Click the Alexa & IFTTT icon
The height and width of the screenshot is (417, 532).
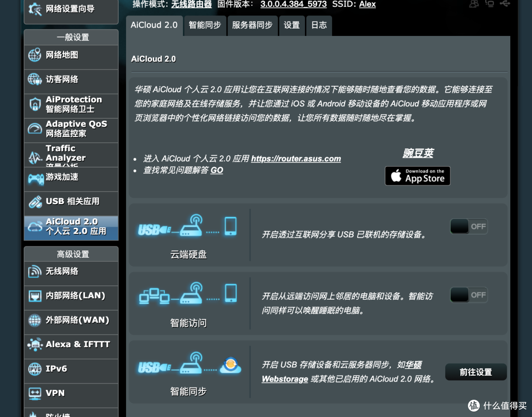pyautogui.click(x=34, y=345)
